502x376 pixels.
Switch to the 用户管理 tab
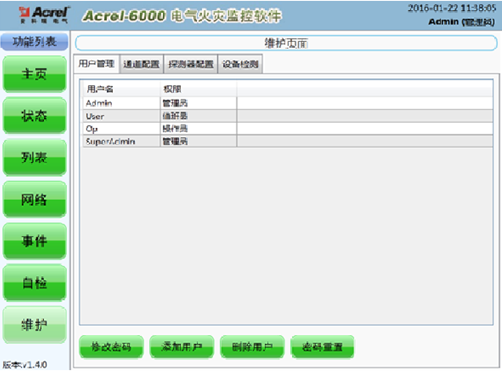[x=96, y=64]
